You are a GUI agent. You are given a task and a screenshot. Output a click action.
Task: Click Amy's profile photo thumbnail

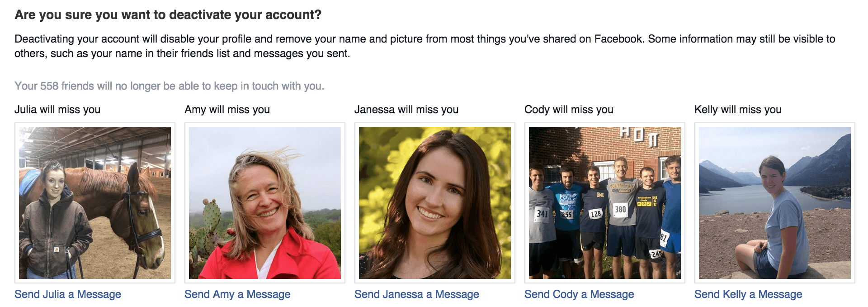tap(265, 203)
